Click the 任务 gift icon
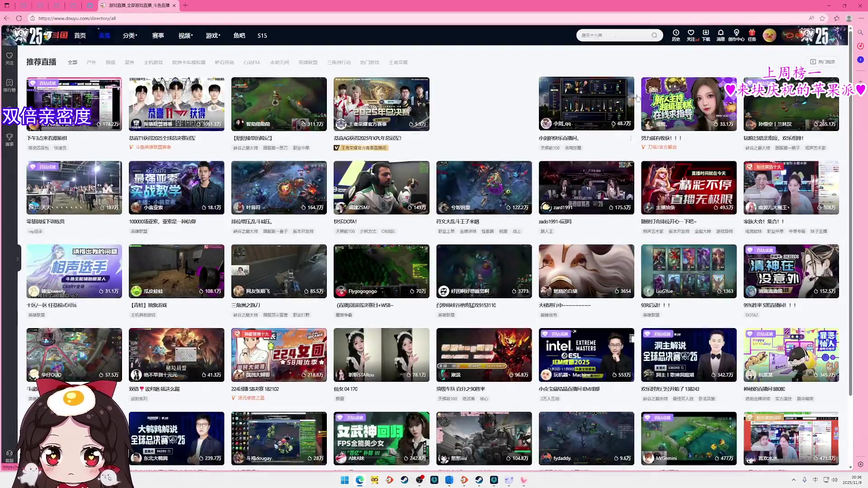This screenshot has width=868, height=488. click(x=752, y=33)
